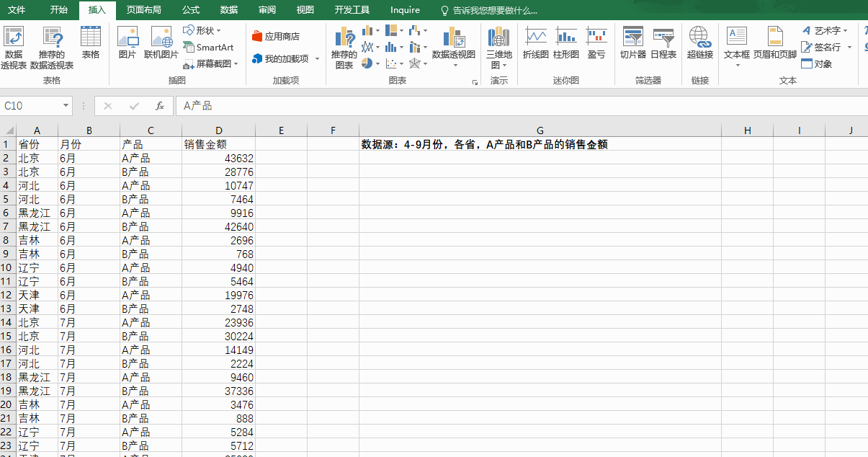Insert a PivotTable (数据透视表)
Image resolution: width=868 pixels, height=457 pixels.
tap(14, 48)
